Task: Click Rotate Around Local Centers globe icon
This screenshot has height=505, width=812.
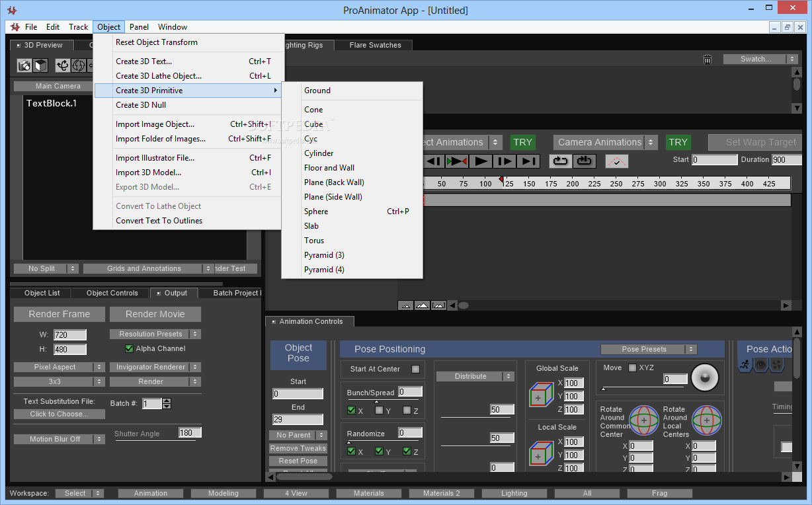Action: [707, 420]
